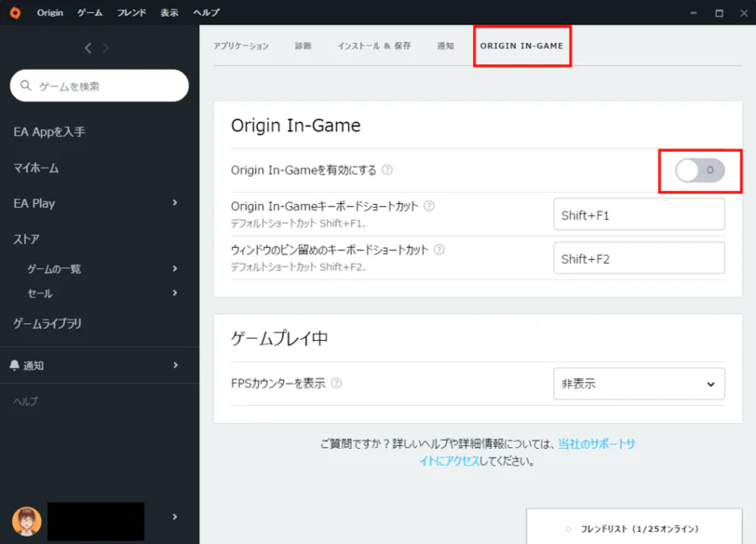Expand the EA Play chevron
The image size is (756, 544).
pyautogui.click(x=175, y=203)
